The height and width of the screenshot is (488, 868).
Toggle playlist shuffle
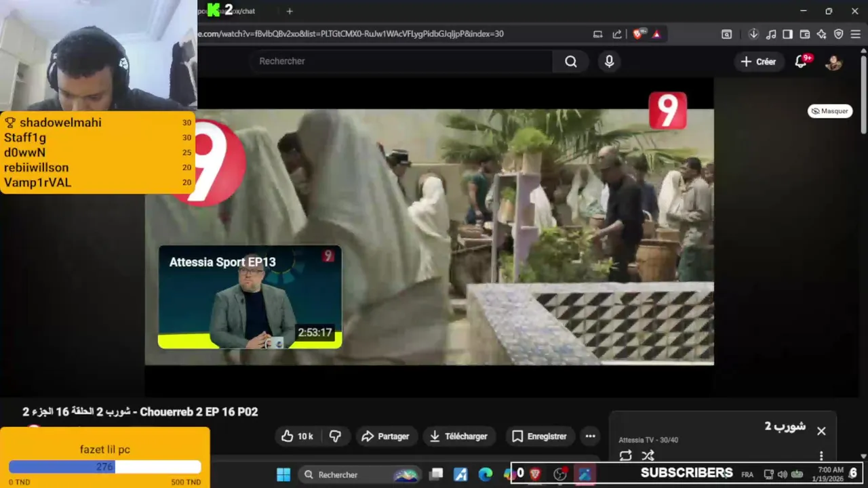(x=648, y=455)
